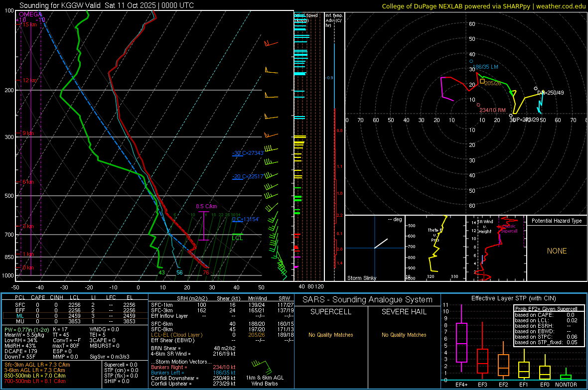Click the red Bunkers right-mover circle on the hodograph
This screenshot has width=588, height=390.
pos(478,105)
